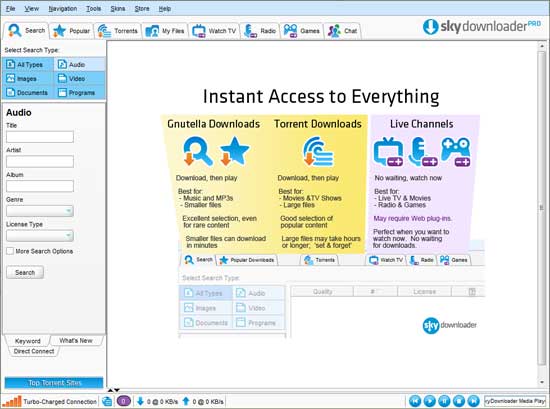Click the Turbo-Charged Connection label
The height and width of the screenshot is (409, 550).
[x=60, y=401]
